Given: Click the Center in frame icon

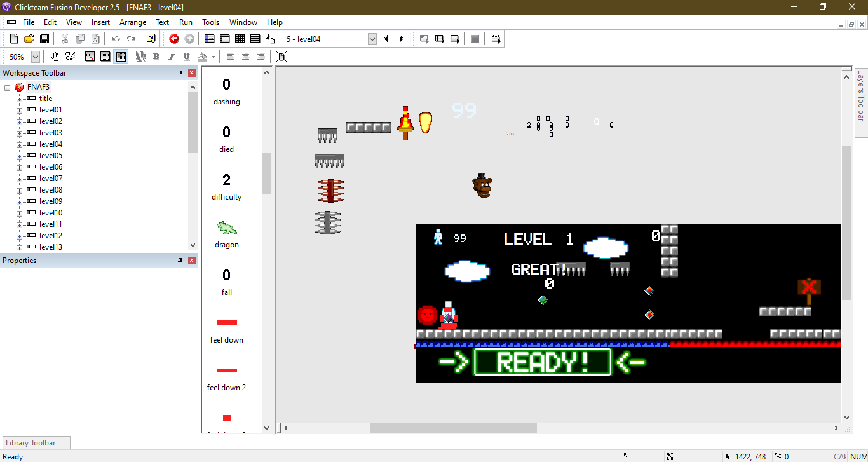Looking at the screenshot, I should (x=281, y=57).
